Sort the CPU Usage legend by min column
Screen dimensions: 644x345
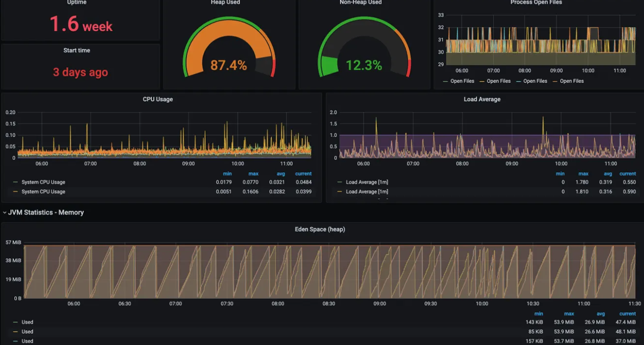pyautogui.click(x=226, y=174)
